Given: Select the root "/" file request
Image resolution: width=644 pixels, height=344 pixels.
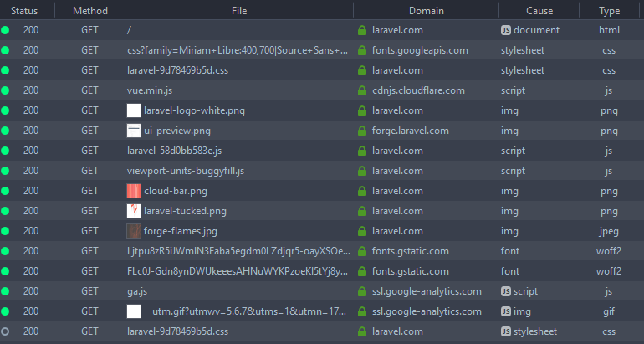Looking at the screenshot, I should coord(130,30).
